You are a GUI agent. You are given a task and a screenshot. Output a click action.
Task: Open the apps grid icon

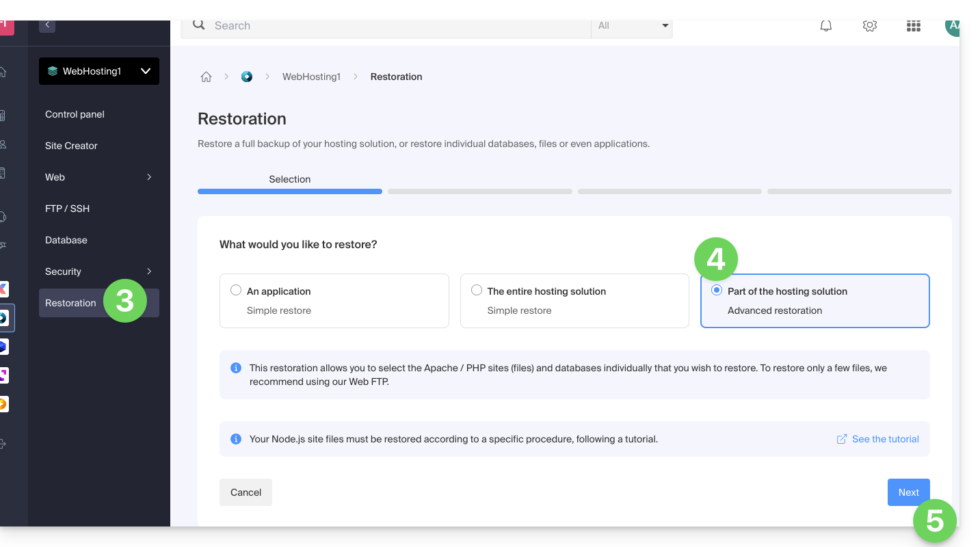913,26
